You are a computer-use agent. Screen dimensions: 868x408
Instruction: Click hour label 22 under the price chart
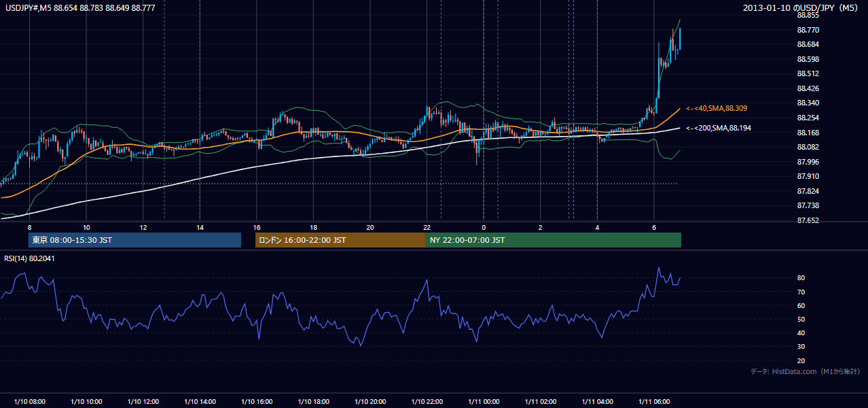[x=427, y=227]
